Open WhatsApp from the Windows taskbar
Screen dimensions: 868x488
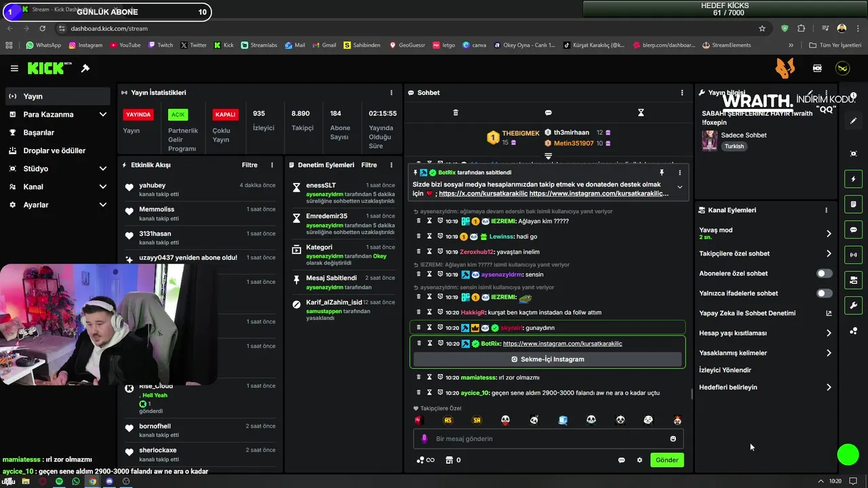click(76, 481)
